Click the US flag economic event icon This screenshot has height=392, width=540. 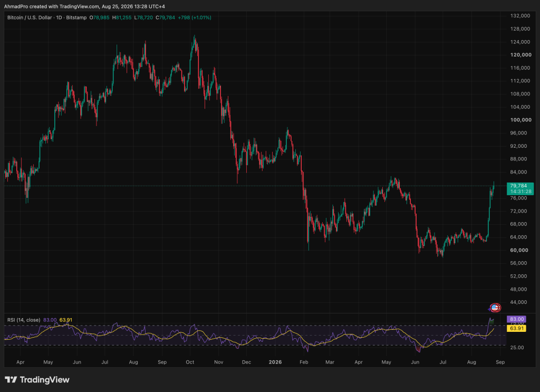495,308
